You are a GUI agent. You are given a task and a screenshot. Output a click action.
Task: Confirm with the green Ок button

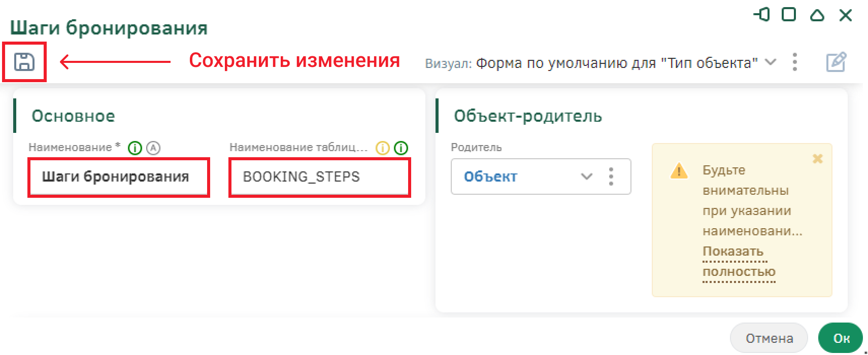[x=841, y=338]
